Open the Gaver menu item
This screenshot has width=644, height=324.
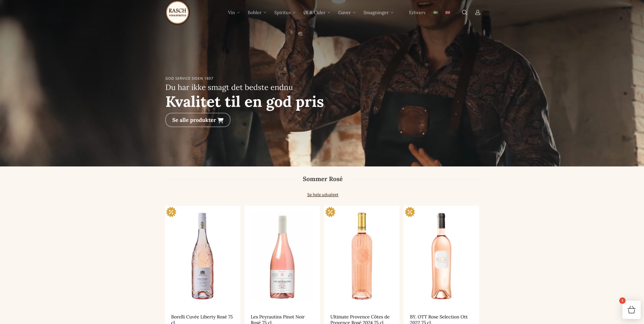click(347, 12)
